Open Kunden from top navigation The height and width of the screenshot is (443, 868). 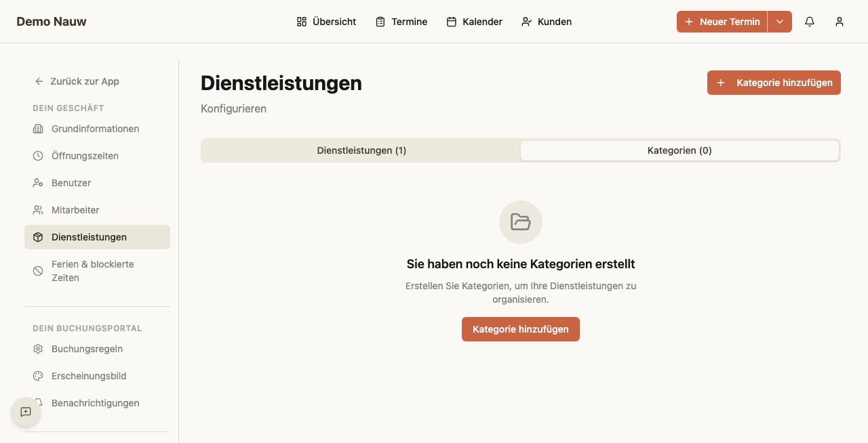tap(547, 22)
